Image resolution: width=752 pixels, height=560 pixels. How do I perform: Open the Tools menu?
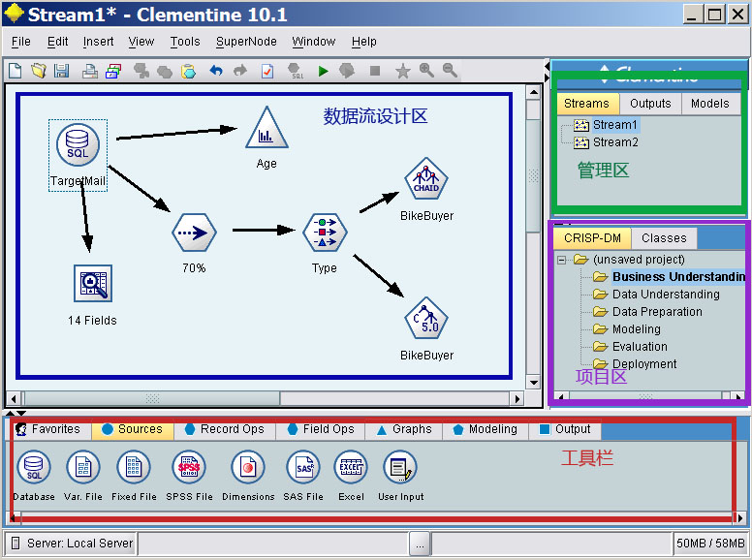tap(185, 42)
